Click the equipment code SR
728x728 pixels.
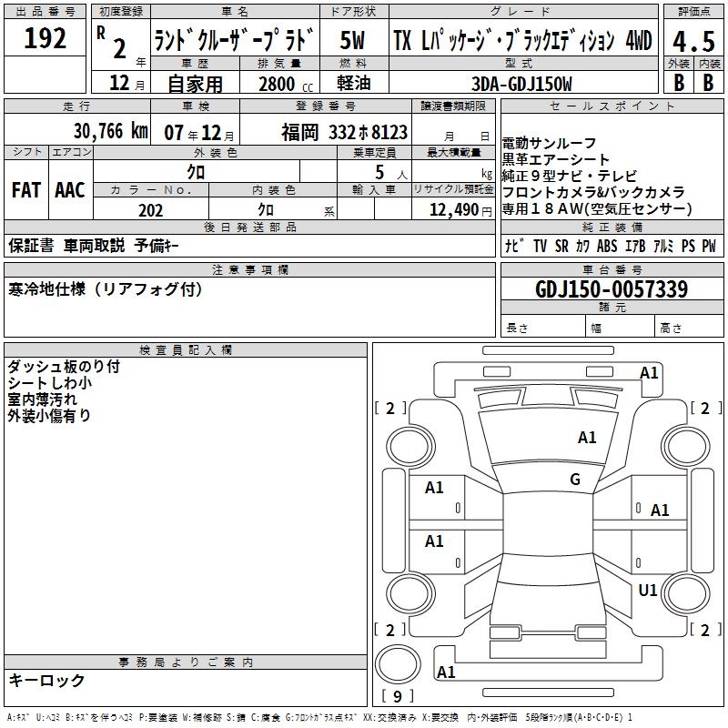tap(561, 246)
